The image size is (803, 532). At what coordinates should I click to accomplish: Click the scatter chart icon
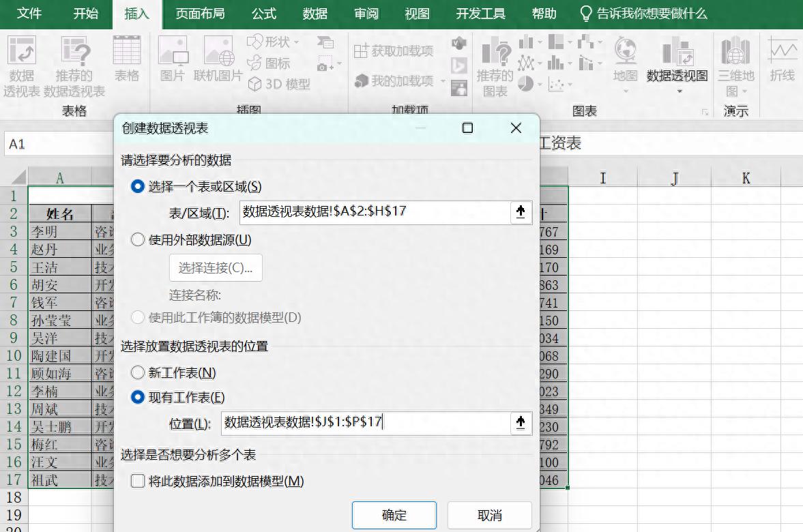tap(556, 84)
